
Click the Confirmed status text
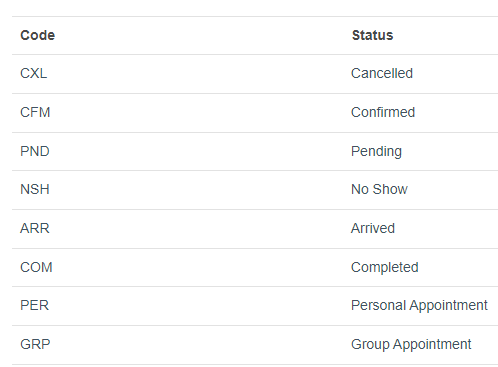(x=383, y=112)
